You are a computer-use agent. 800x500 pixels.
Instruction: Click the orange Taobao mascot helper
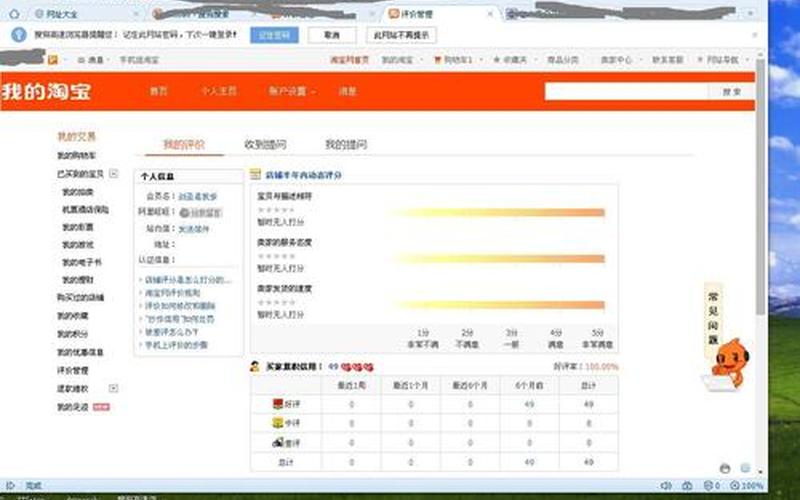tap(730, 363)
